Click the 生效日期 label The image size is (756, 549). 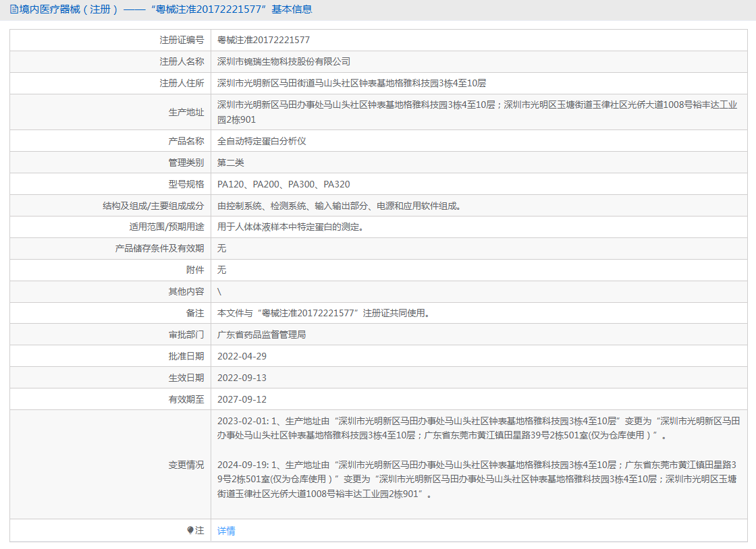tap(186, 378)
